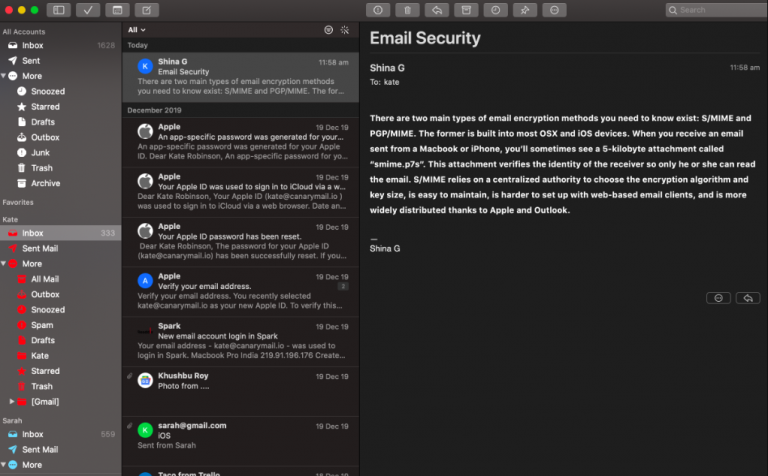Click the trash icon in the top toolbar
Viewport: 768px width, 476px height.
[x=407, y=10]
